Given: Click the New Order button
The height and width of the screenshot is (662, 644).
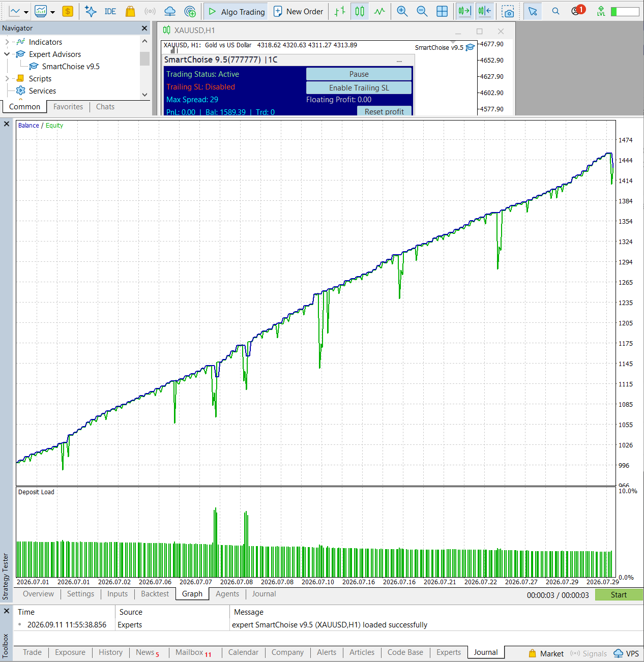Looking at the screenshot, I should point(299,11).
